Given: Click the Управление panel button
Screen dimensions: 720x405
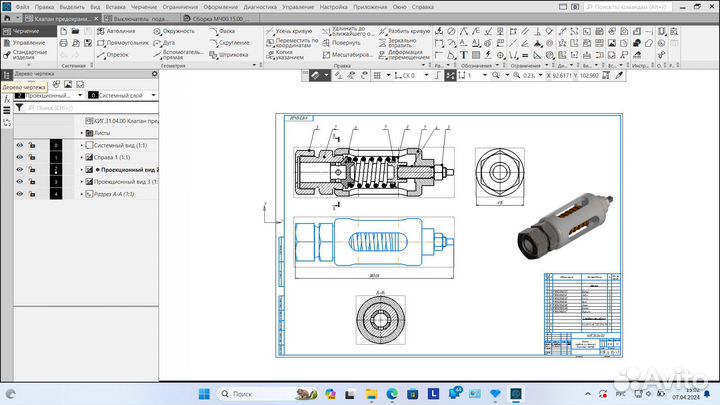Looking at the screenshot, I should [x=28, y=43].
